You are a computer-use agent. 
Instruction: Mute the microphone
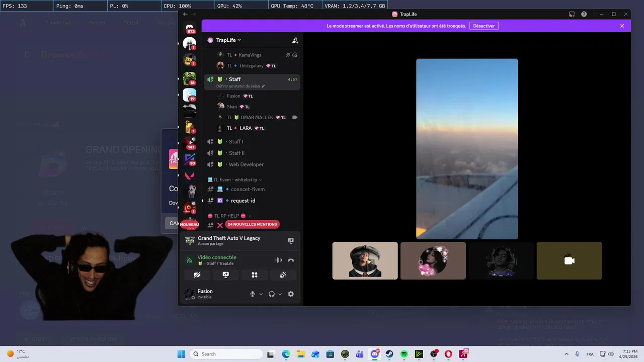pos(253,294)
